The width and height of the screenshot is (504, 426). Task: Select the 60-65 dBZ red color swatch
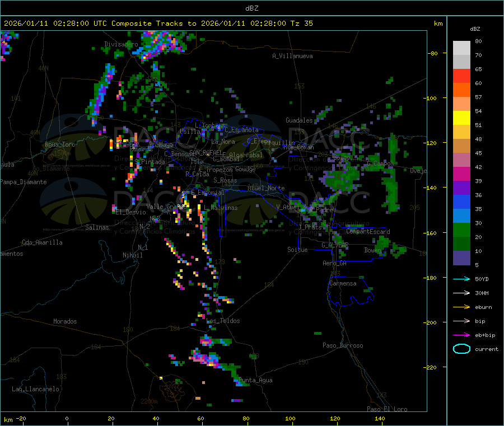click(x=461, y=76)
